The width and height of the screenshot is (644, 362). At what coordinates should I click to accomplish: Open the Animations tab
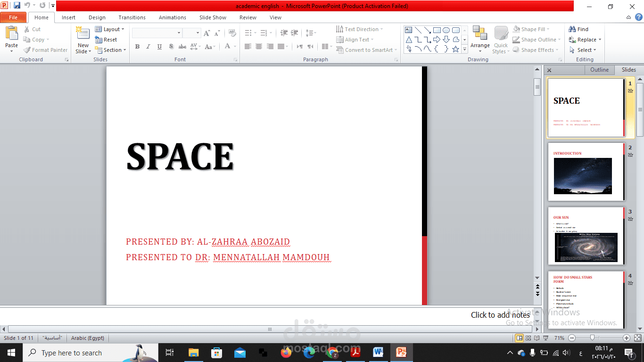[173, 17]
